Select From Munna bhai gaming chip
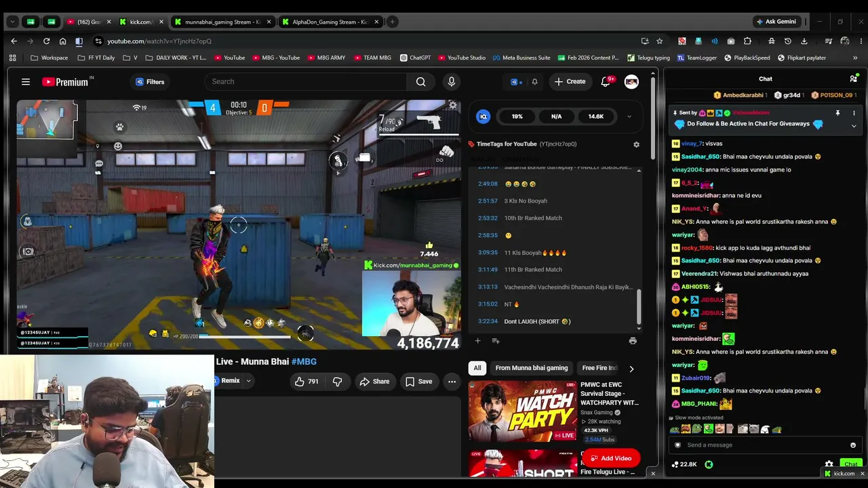 pos(532,368)
